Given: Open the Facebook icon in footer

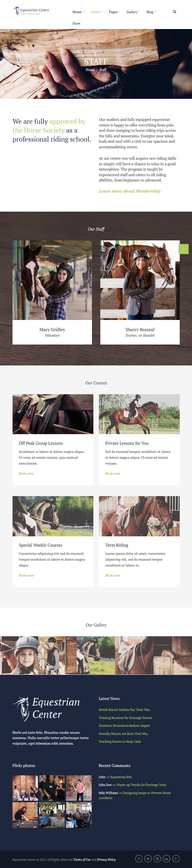Looking at the screenshot, I should [139, 858].
